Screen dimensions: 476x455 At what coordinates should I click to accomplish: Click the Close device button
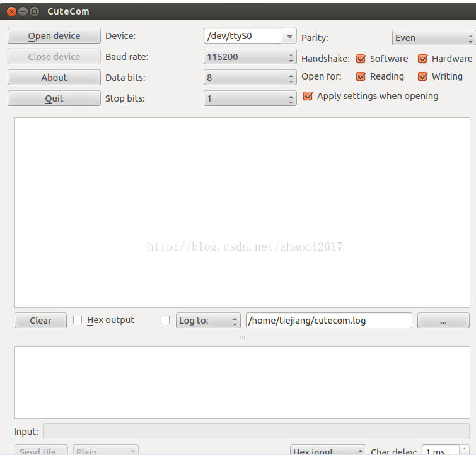(x=54, y=57)
